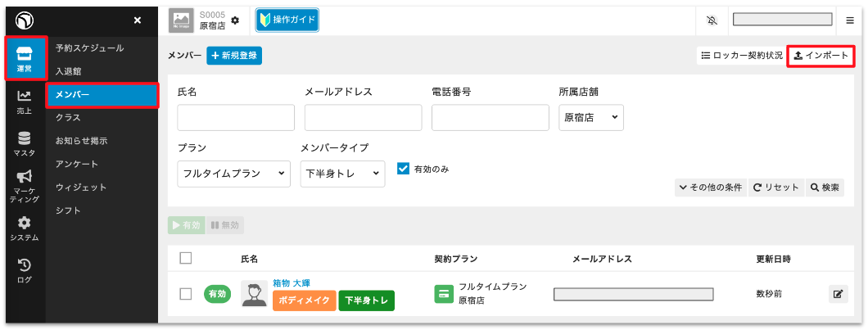Expand the プラン dropdown フルタイムプラン
The height and width of the screenshot is (330, 868).
click(x=233, y=174)
